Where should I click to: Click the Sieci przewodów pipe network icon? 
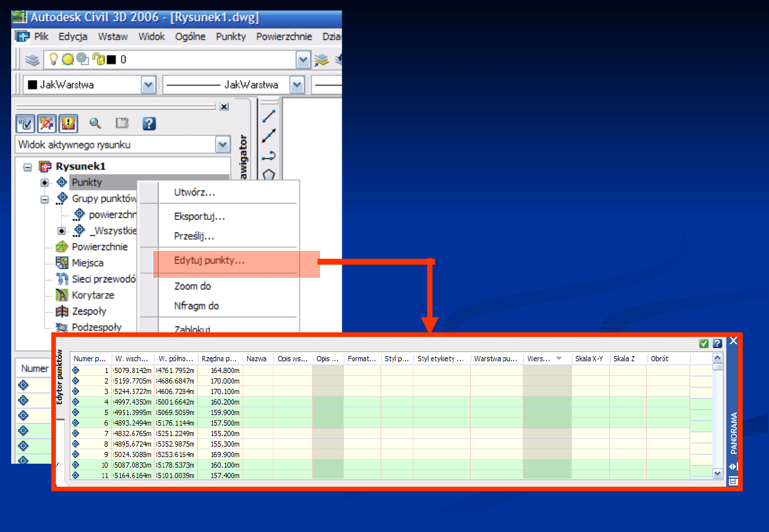(62, 278)
